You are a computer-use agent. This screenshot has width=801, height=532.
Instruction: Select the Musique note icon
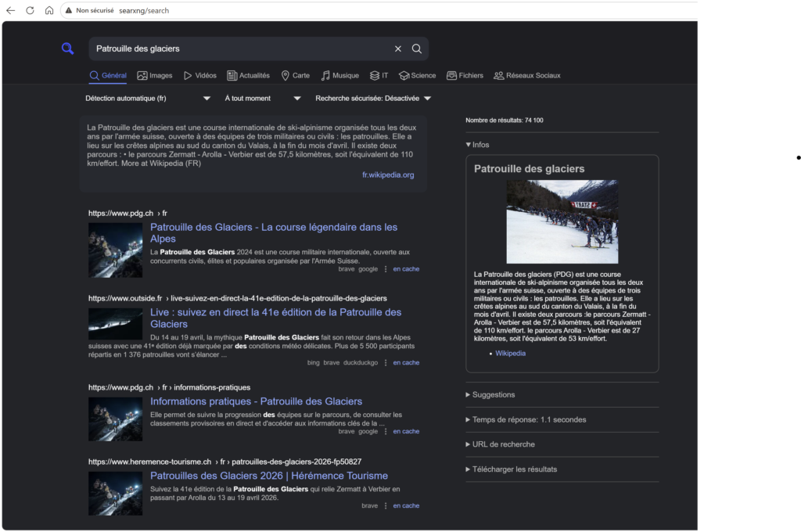[324, 75]
